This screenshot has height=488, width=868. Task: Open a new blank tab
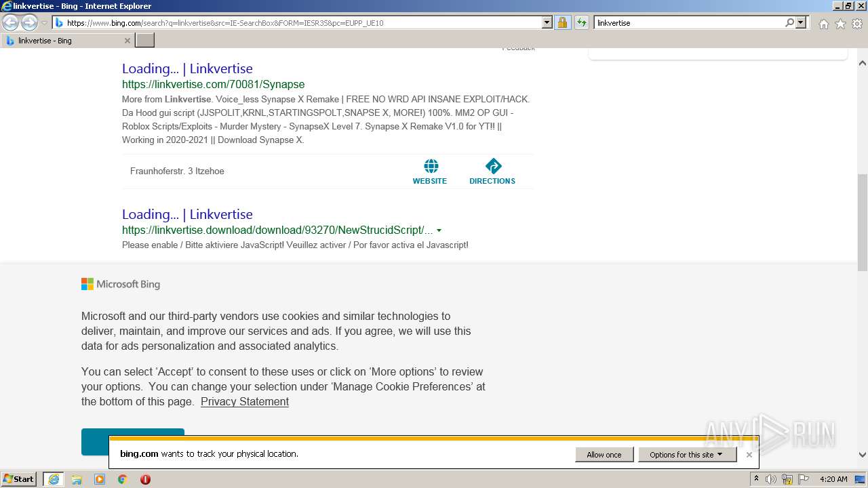coord(145,41)
